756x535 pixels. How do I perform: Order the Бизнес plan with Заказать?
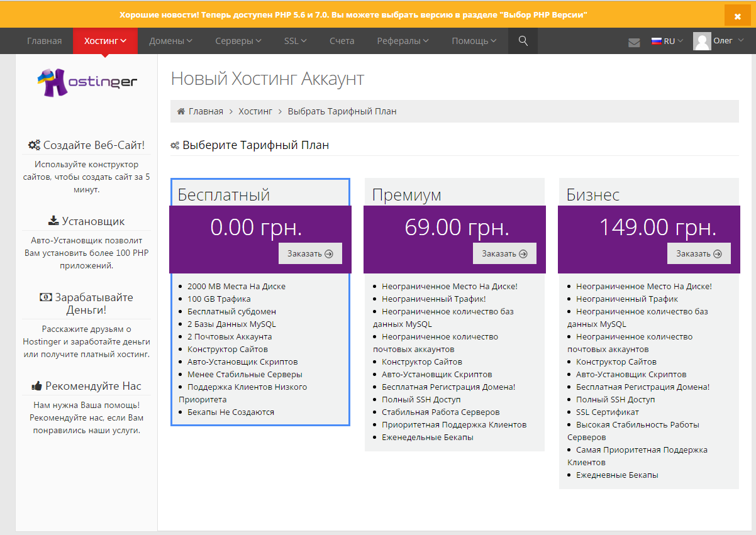coord(699,253)
